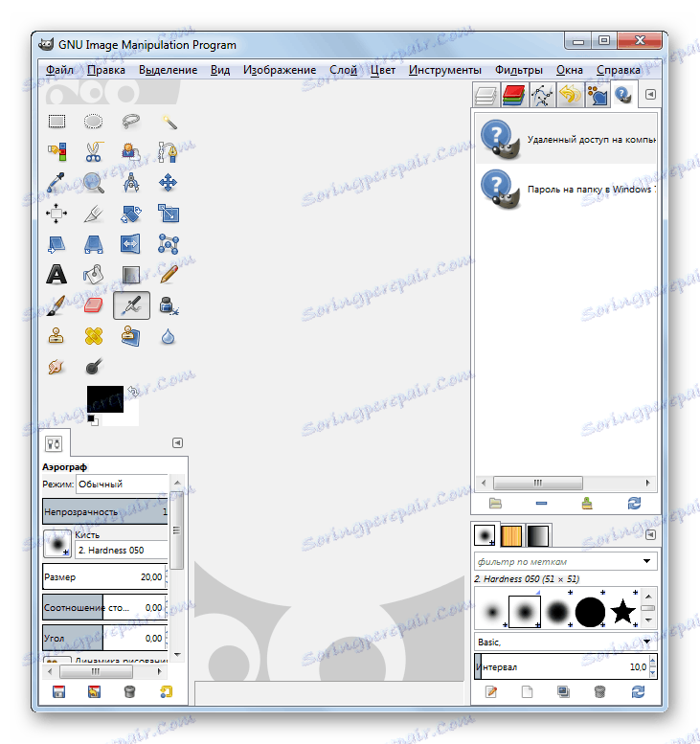Select the Dodge/Burn tool

(94, 367)
